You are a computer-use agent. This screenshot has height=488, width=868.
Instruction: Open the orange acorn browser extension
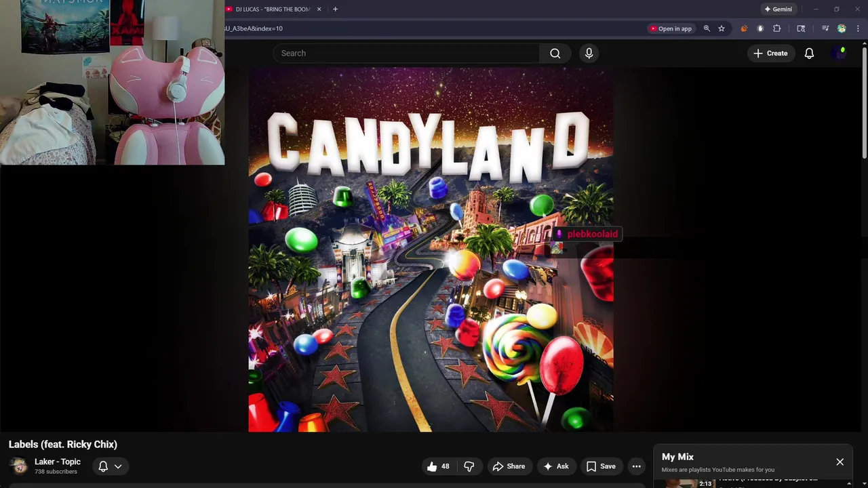click(x=744, y=28)
